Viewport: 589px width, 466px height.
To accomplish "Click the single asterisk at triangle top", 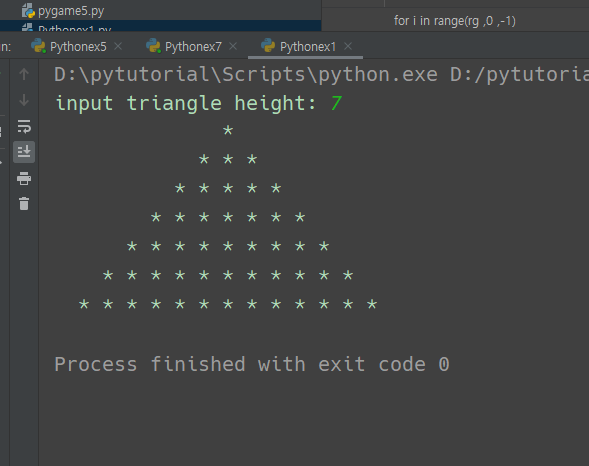I will coord(228,130).
